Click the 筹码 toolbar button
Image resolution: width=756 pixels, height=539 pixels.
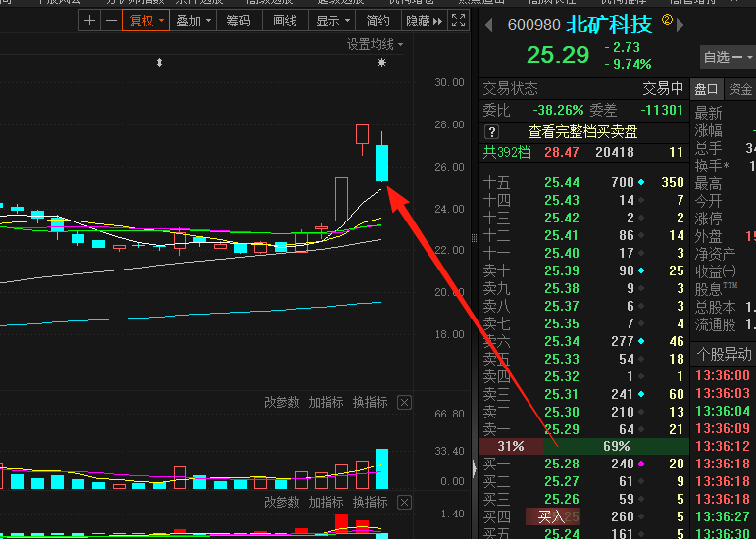click(238, 21)
